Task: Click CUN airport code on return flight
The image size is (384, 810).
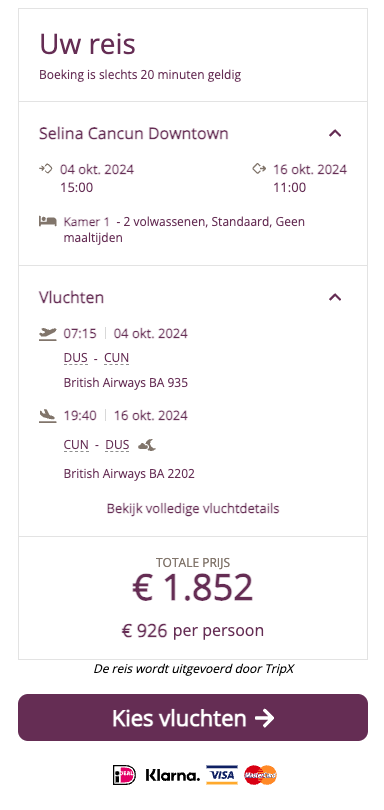Action: pyautogui.click(x=76, y=444)
